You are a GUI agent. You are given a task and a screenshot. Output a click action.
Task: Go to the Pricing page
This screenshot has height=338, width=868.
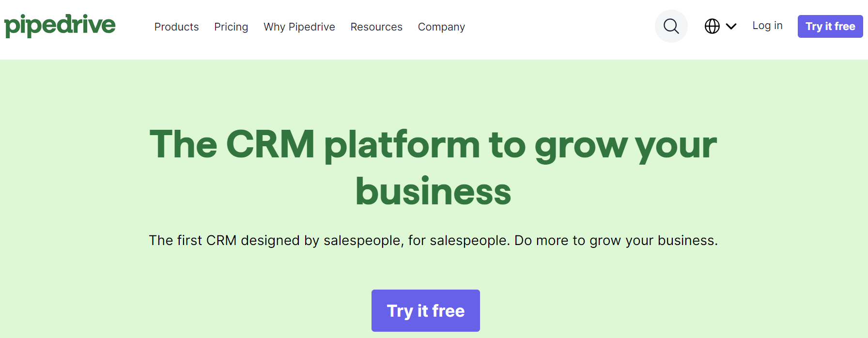tap(231, 27)
